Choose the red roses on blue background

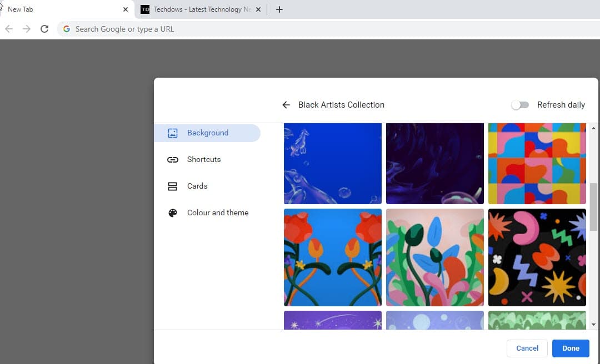[333, 257]
